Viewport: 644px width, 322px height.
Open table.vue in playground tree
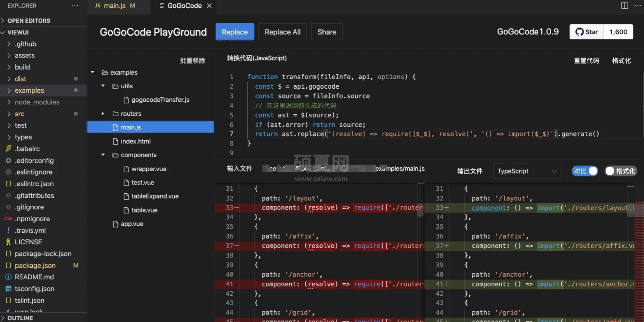pyautogui.click(x=144, y=210)
